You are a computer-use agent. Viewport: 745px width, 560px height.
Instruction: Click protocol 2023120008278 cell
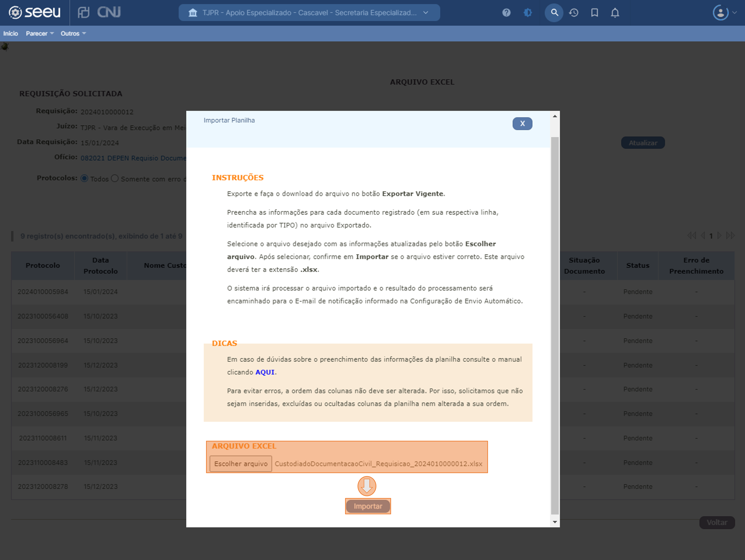click(43, 487)
